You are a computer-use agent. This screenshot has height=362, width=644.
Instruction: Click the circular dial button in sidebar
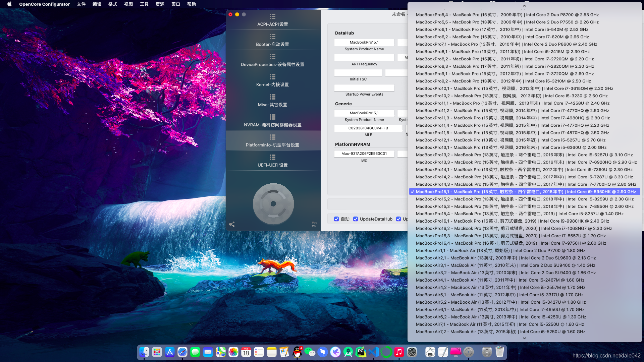(x=273, y=203)
